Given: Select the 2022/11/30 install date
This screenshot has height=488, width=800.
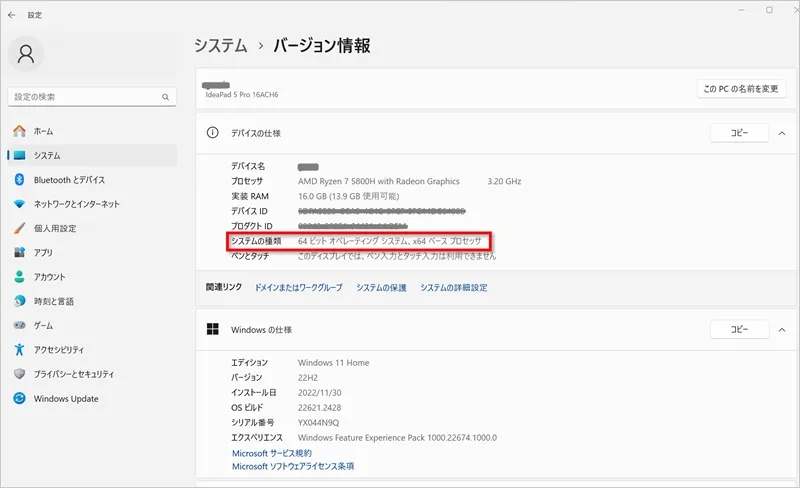Looking at the screenshot, I should 320,393.
